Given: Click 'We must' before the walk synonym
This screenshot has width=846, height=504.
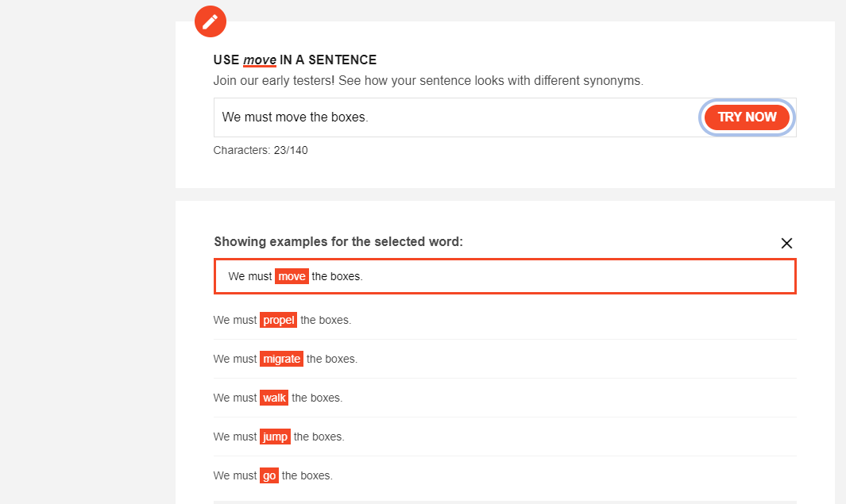Looking at the screenshot, I should pos(235,398).
